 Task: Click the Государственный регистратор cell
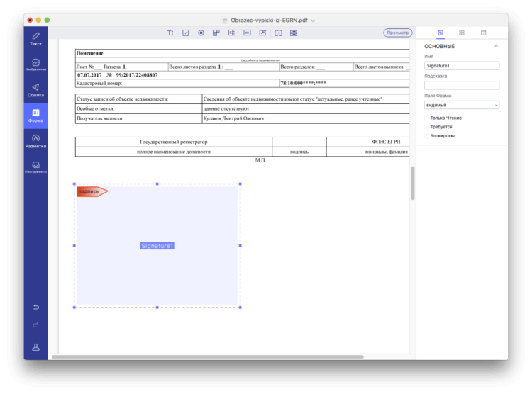pyautogui.click(x=173, y=142)
